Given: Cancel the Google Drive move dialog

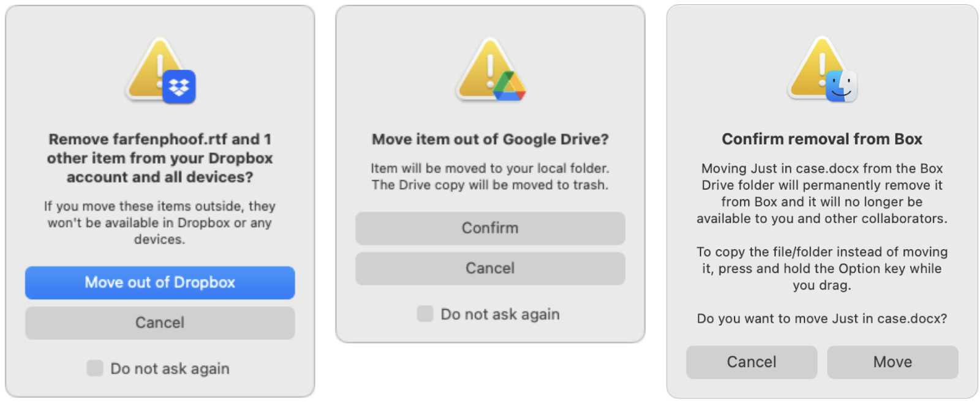Looking at the screenshot, I should (x=490, y=269).
